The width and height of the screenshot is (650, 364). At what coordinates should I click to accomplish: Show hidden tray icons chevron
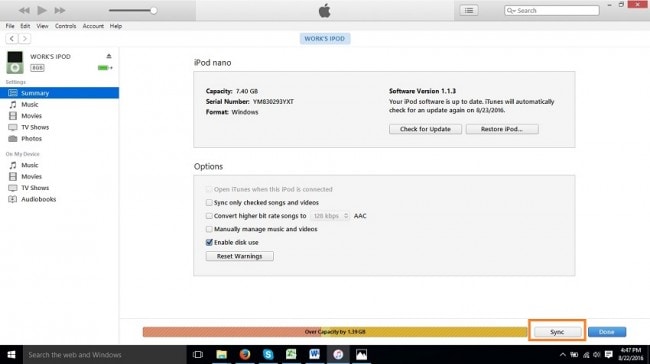(563, 354)
